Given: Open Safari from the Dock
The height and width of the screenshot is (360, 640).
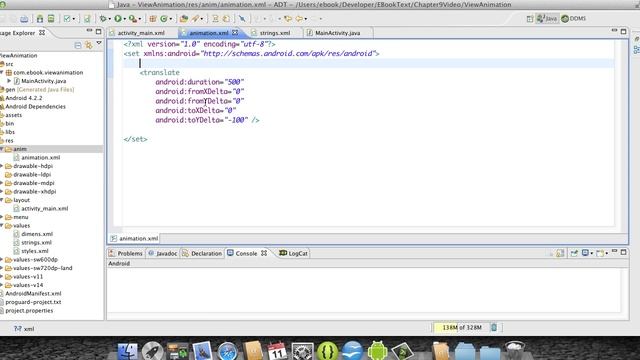Looking at the screenshot, I should (x=227, y=351).
